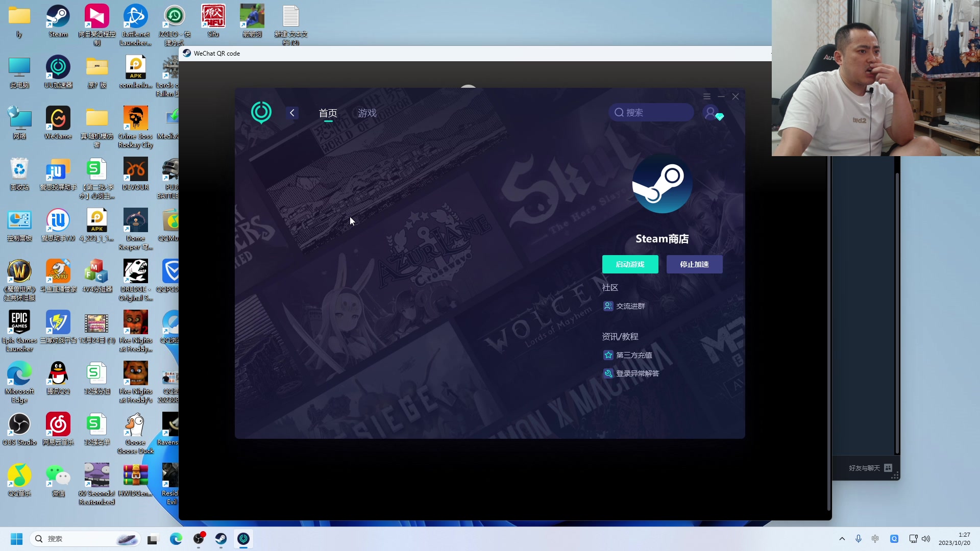Open the clock showing 1:27 2023/10/20
Screen dimensions: 980x551
[x=954, y=539]
